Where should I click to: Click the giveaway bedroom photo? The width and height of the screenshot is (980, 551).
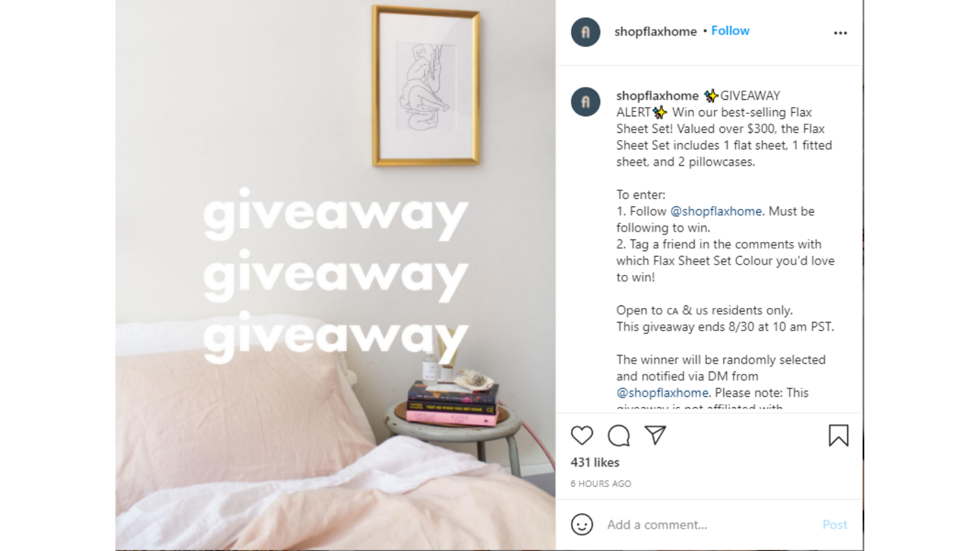click(x=336, y=275)
